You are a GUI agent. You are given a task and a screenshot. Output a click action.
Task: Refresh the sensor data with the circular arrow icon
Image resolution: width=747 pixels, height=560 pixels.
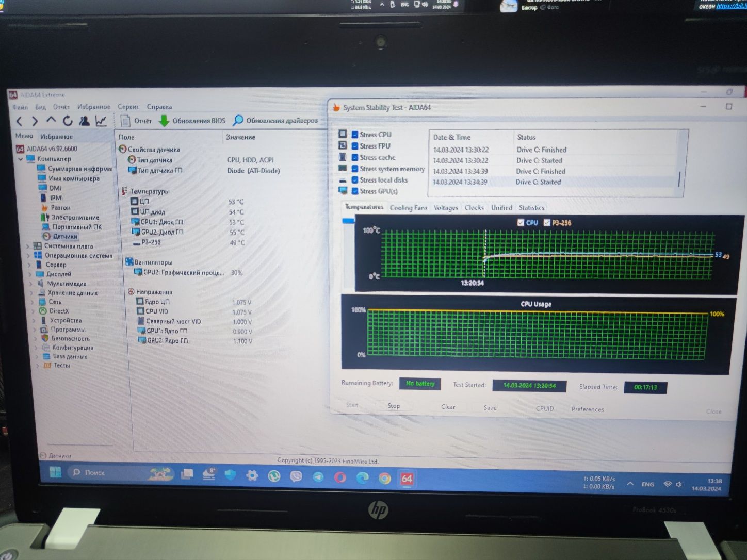67,121
